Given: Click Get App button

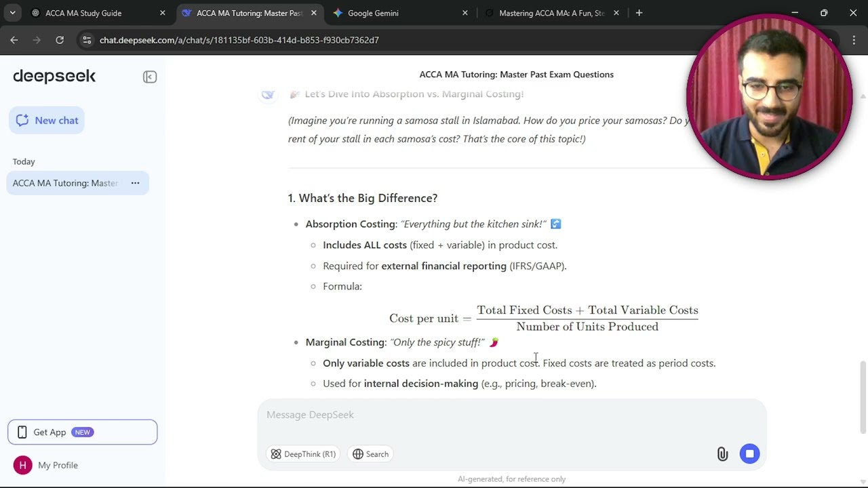Looking at the screenshot, I should [82, 432].
